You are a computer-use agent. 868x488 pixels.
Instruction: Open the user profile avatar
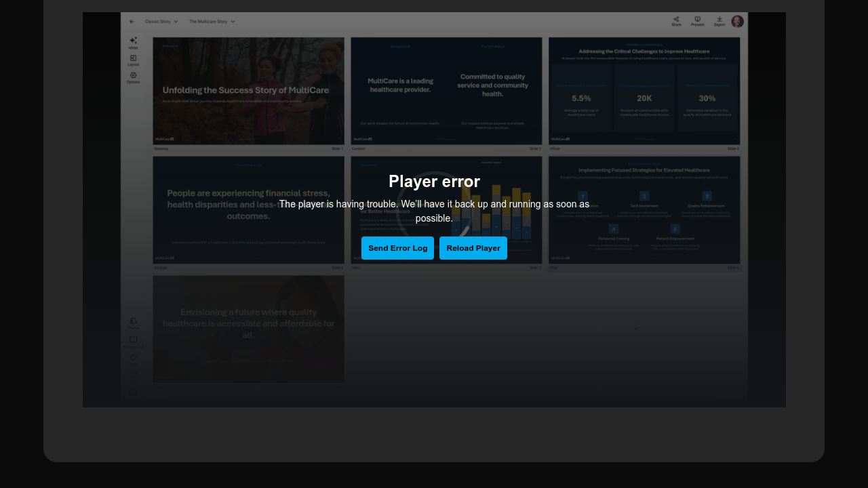pos(738,22)
